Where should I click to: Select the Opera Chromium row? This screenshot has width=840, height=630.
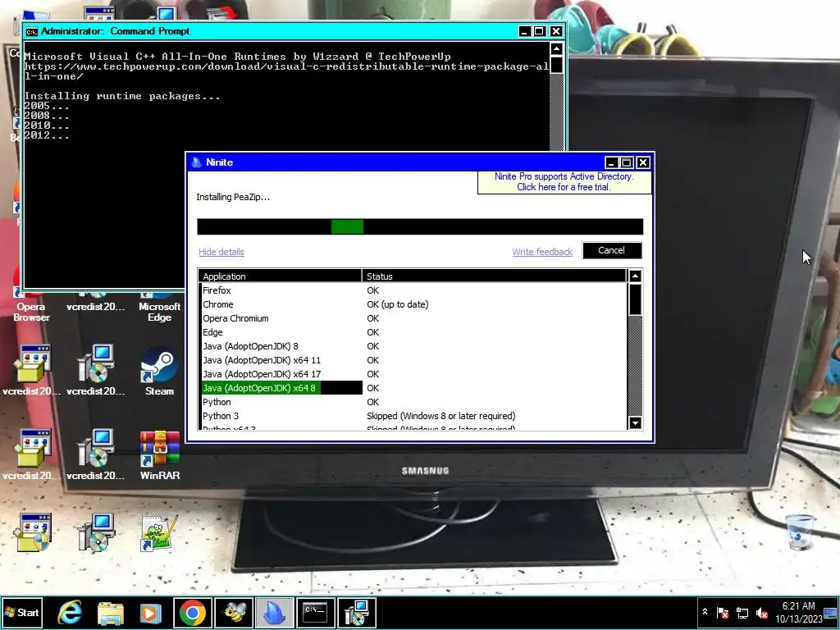[413, 318]
